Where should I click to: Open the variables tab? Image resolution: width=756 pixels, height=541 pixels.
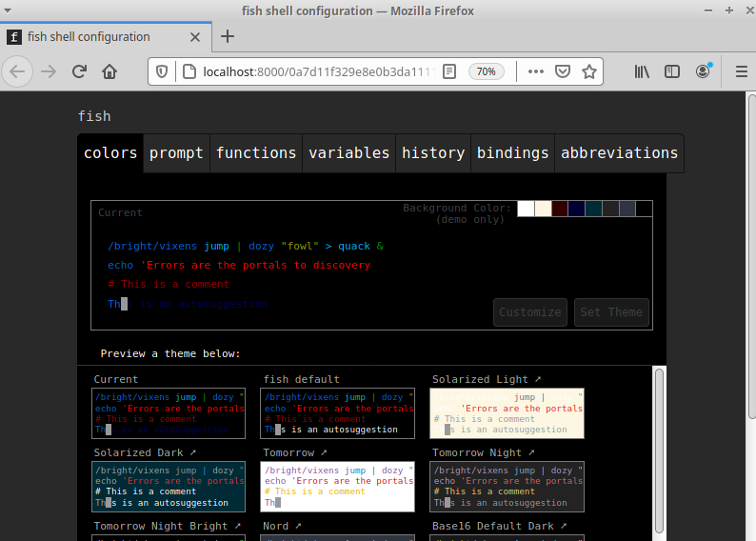348,152
